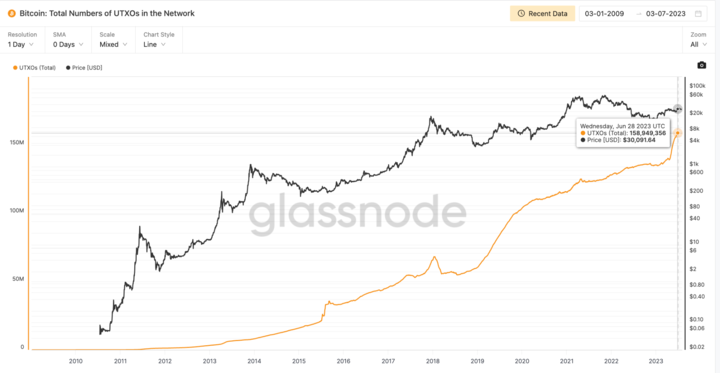720x373 pixels.
Task: Open the Chart Style Line dropdown
Action: click(159, 40)
